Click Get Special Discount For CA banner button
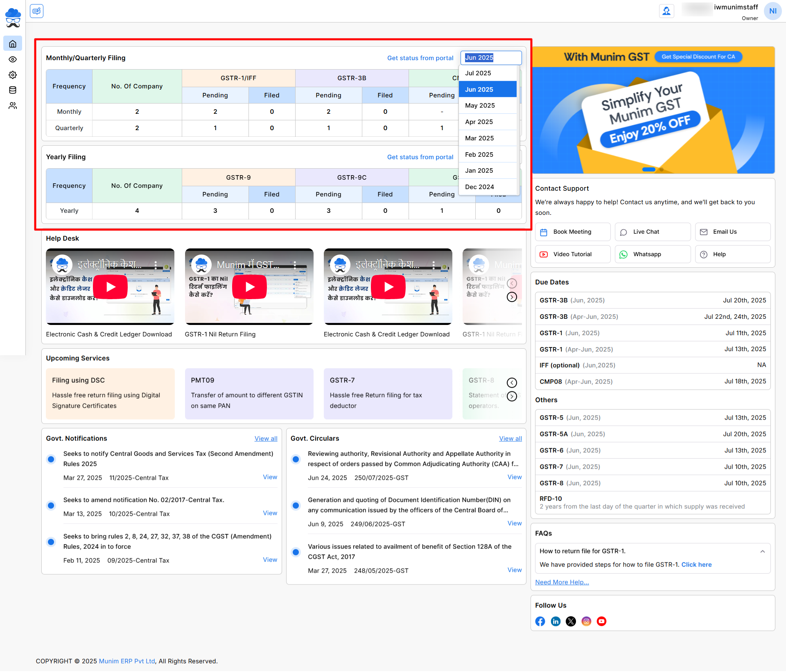 [x=698, y=57]
